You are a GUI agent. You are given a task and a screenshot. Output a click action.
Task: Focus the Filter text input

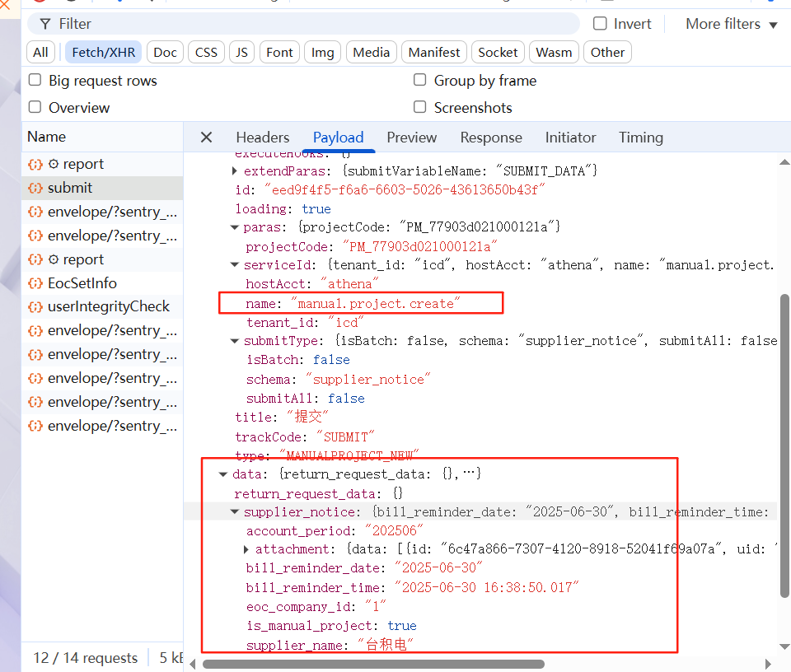coord(302,24)
